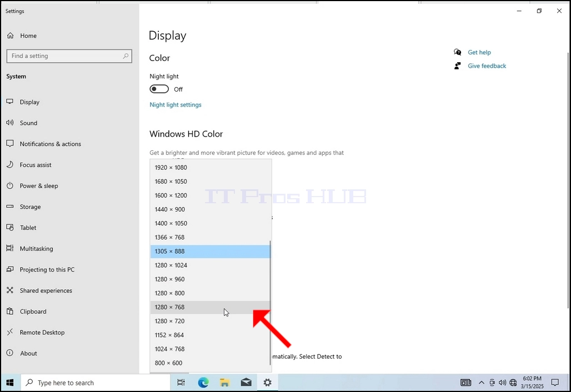The image size is (571, 392).
Task: Click the Give feedback link
Action: pos(487,66)
